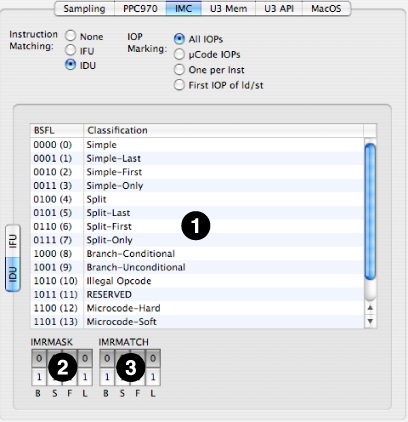Sort by the BSFL column header
The height and width of the screenshot is (422, 408).
pyautogui.click(x=57, y=130)
